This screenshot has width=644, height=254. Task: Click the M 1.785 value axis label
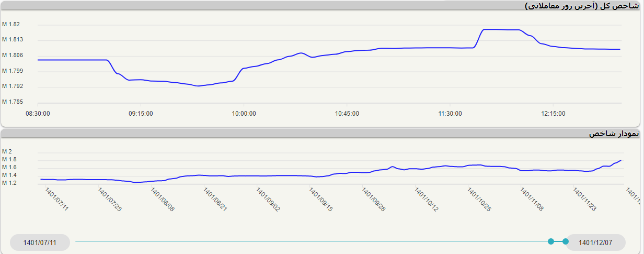(13, 102)
